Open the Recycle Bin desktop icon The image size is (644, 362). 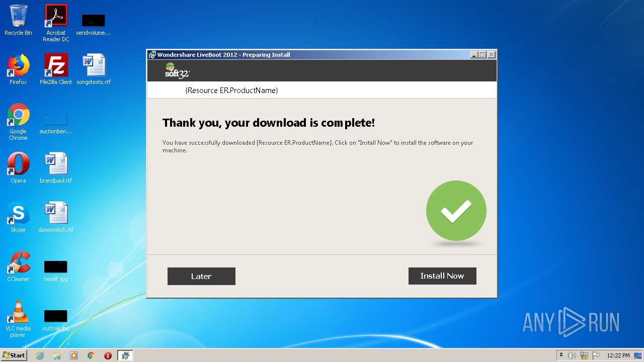[18, 21]
